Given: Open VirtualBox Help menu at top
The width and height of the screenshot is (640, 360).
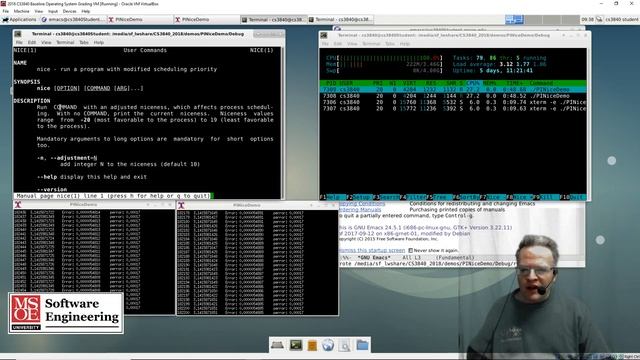Looking at the screenshot, I should 85,11.
